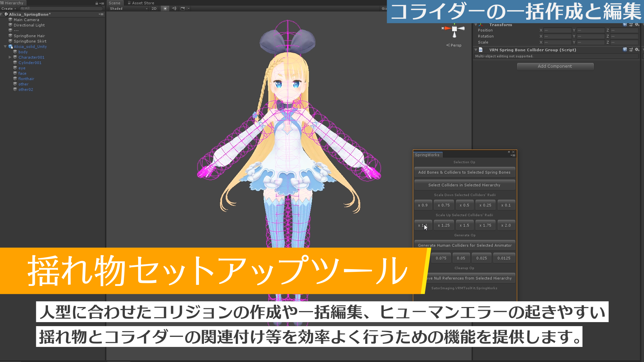
Task: Open the Transform component settings gear
Action: 637,24
